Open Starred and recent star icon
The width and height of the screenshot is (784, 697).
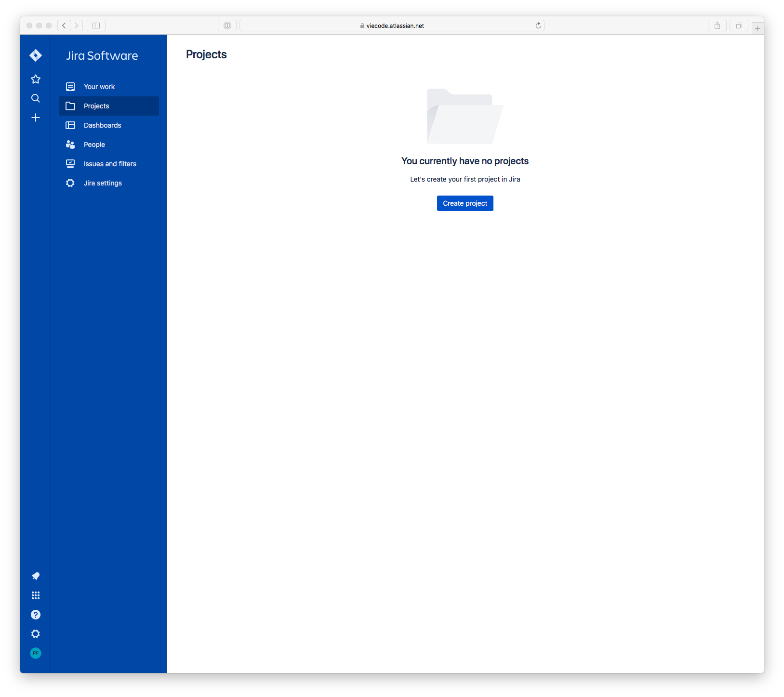click(36, 79)
